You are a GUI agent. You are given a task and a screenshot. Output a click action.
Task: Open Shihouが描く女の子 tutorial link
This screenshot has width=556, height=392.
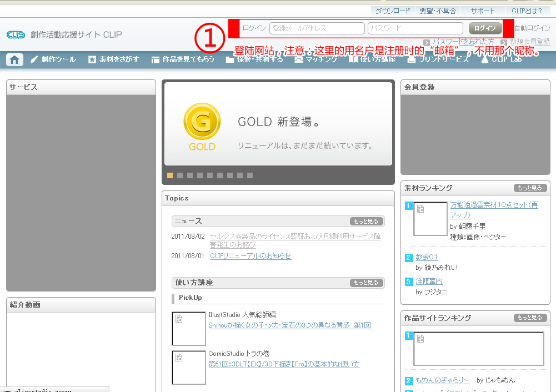click(x=289, y=325)
